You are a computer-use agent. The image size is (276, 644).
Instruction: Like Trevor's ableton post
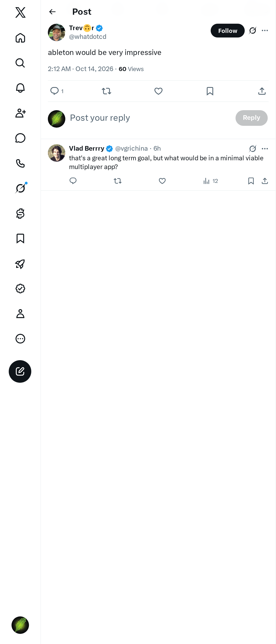click(x=158, y=91)
